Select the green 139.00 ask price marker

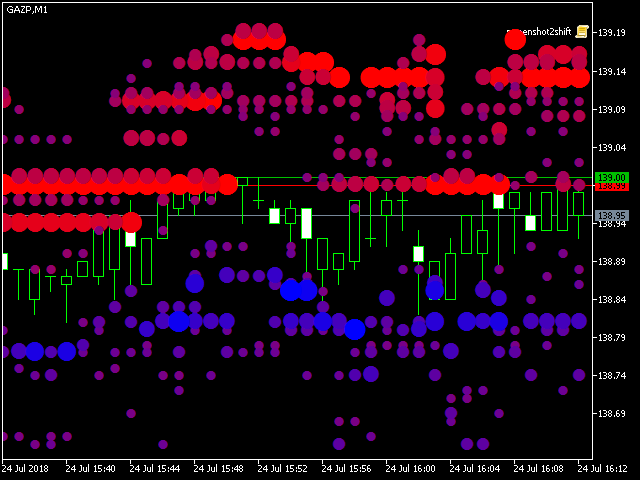pyautogui.click(x=612, y=178)
